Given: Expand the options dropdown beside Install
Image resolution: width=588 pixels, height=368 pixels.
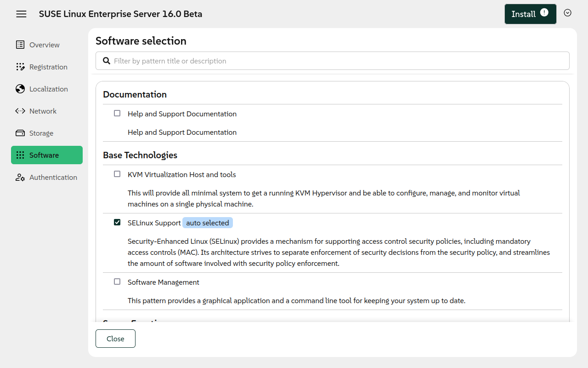Looking at the screenshot, I should point(567,13).
